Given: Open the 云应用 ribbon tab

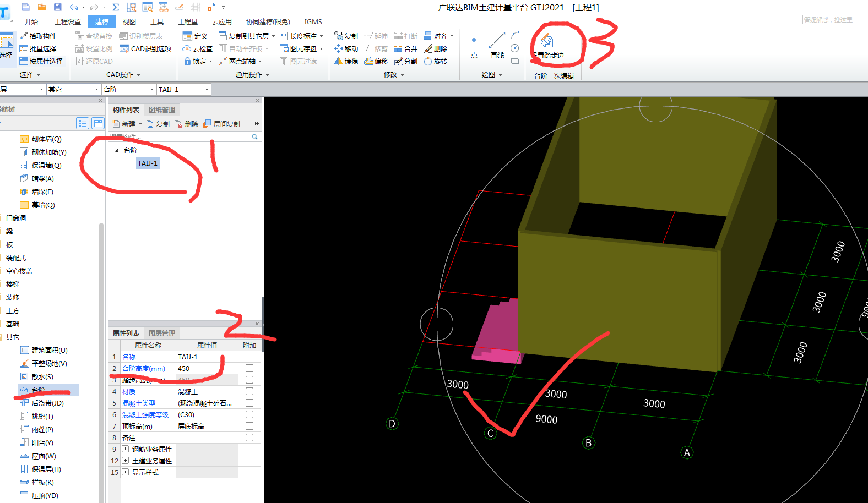Looking at the screenshot, I should coord(222,21).
